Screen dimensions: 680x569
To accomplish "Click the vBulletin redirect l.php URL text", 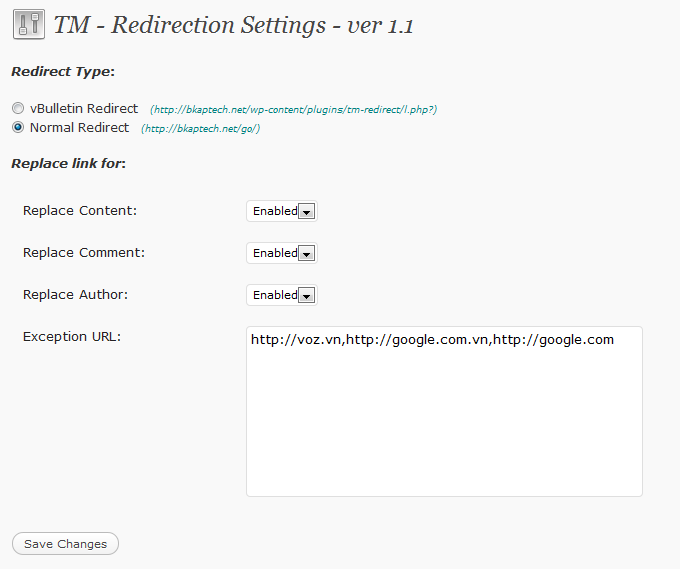I will (x=294, y=110).
